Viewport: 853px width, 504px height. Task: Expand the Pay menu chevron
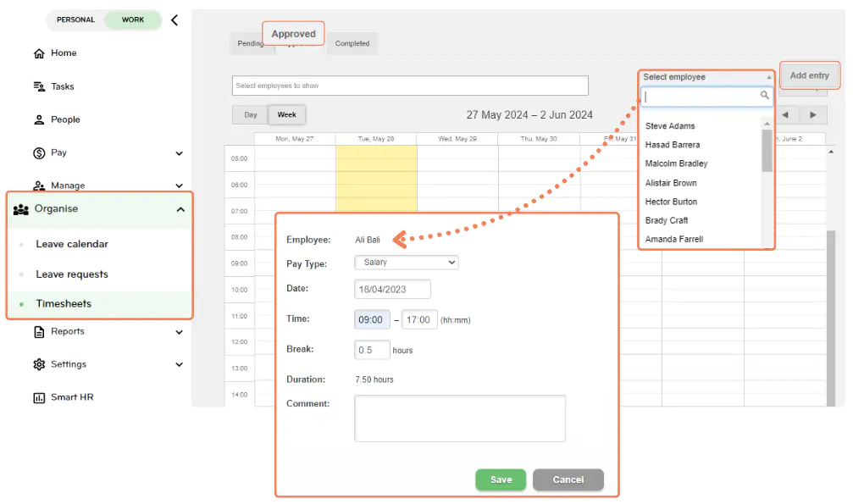(x=179, y=153)
